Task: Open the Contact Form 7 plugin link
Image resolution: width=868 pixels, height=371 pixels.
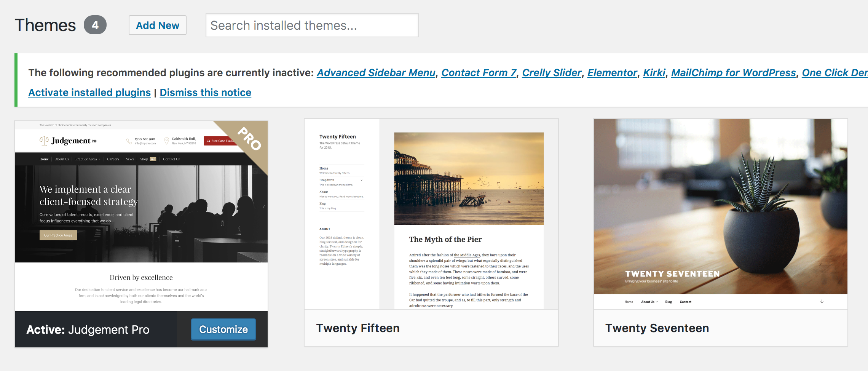Action: (479, 72)
